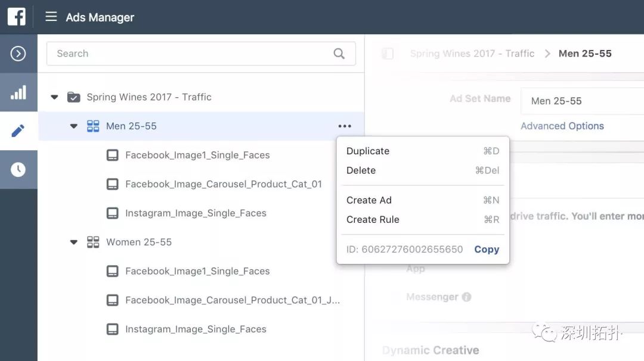Open the clock history icon in sidebar
The height and width of the screenshot is (361, 644).
(18, 169)
